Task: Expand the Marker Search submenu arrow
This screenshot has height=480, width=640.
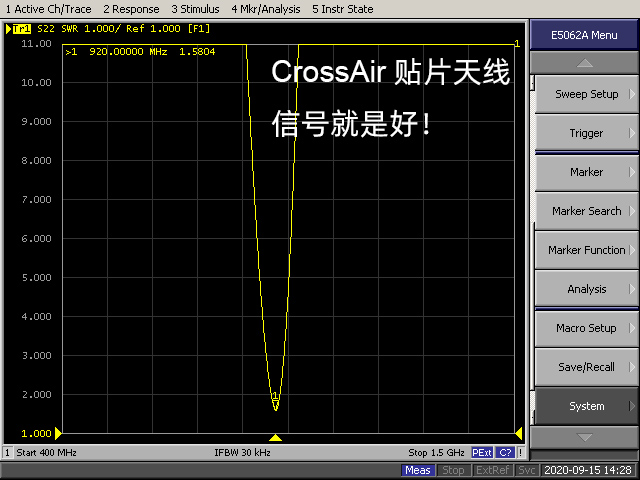Action: [x=632, y=211]
